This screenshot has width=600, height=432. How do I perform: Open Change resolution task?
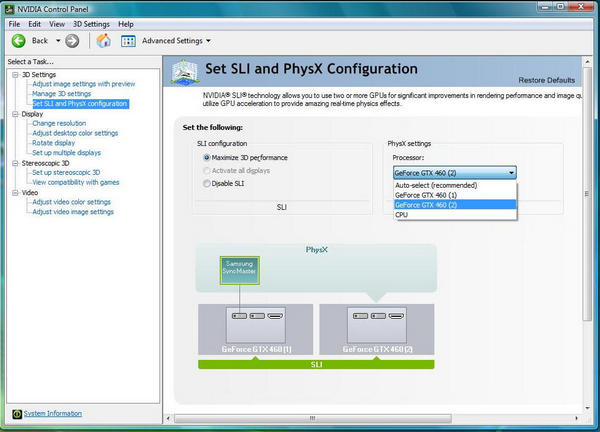point(59,123)
